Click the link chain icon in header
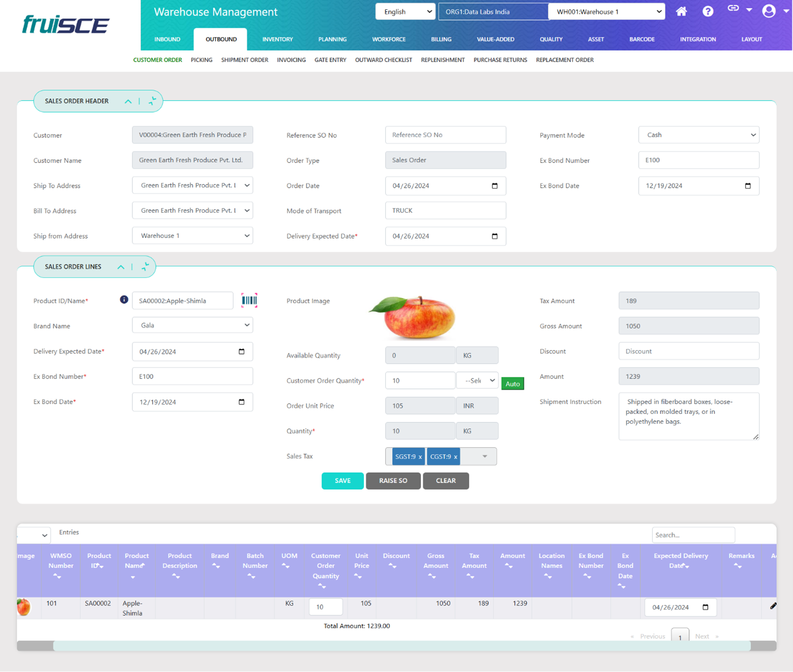The height and width of the screenshot is (672, 793). [x=733, y=8]
